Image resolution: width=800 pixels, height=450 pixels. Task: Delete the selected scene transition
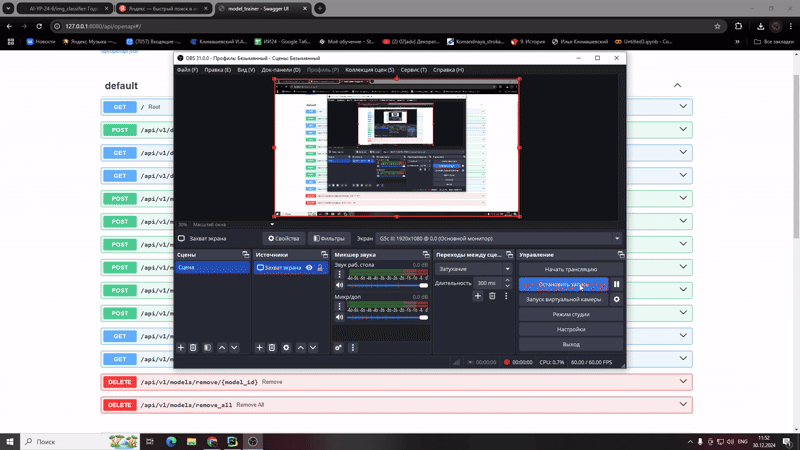492,296
